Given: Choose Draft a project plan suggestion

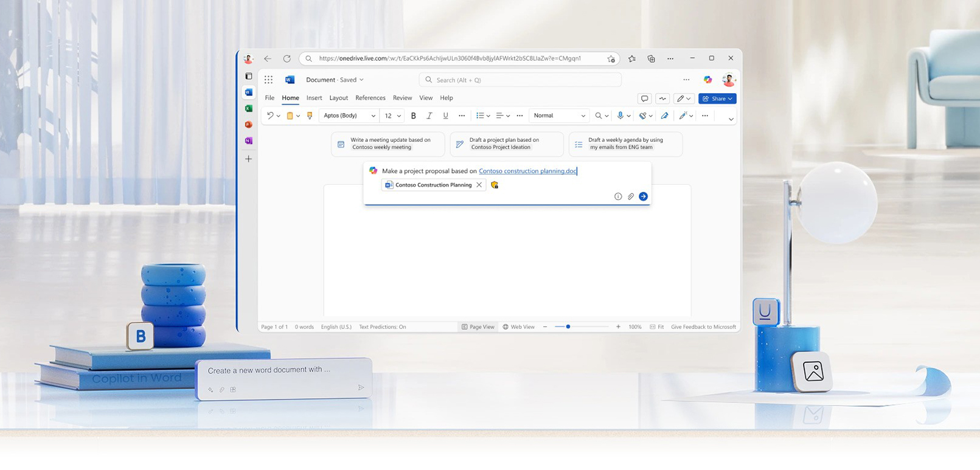Looking at the screenshot, I should (x=507, y=144).
